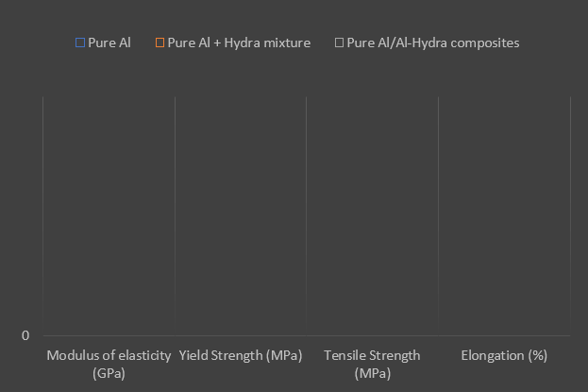Select the Pure Al legend label

click(x=109, y=43)
